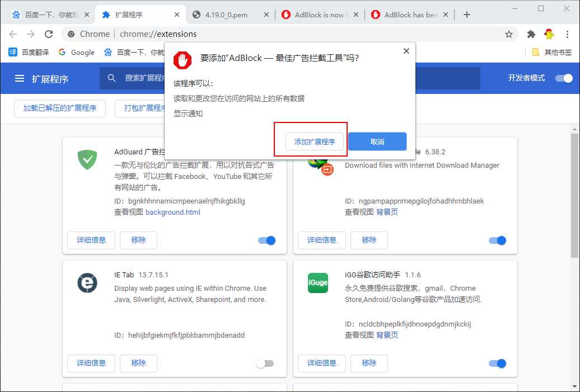Screen dimensions: 580x392
Task: Click 移除 for AdGuard extension
Action: click(x=138, y=240)
